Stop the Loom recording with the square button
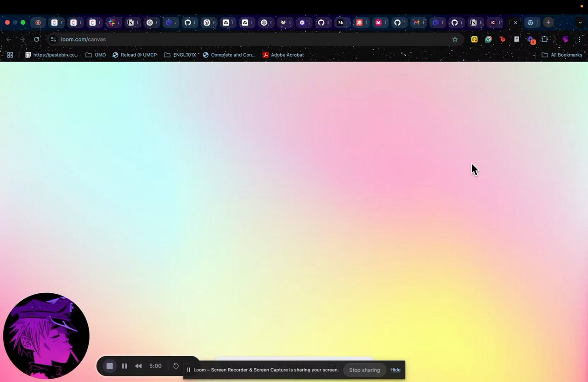Image resolution: width=588 pixels, height=382 pixels. click(x=110, y=366)
